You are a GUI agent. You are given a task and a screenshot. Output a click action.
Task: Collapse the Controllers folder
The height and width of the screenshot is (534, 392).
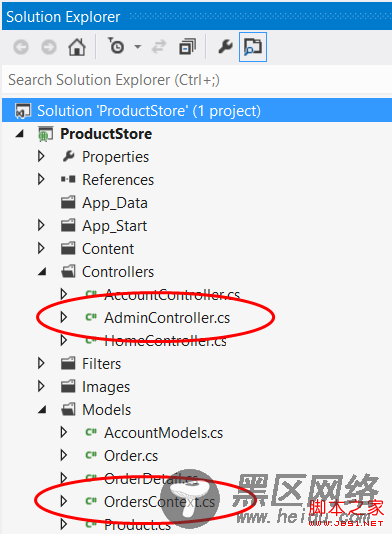coord(42,271)
